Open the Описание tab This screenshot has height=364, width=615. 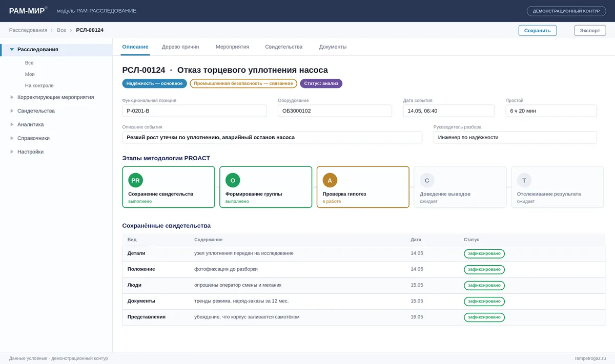point(135,47)
